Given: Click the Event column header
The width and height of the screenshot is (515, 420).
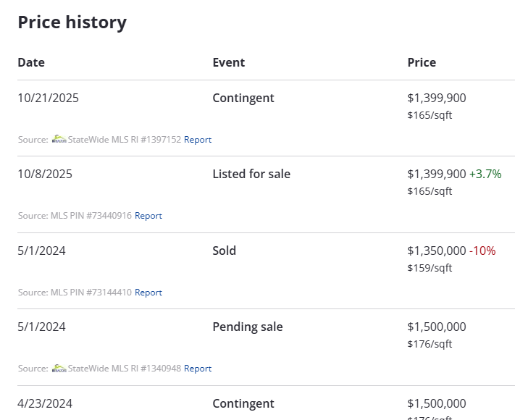Looking at the screenshot, I should (x=229, y=62).
